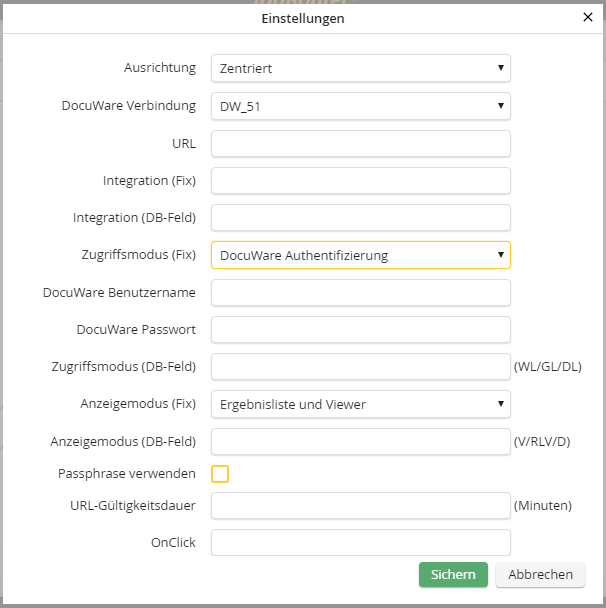Click the DocuWare Passwort field
The image size is (606, 608).
(x=360, y=329)
